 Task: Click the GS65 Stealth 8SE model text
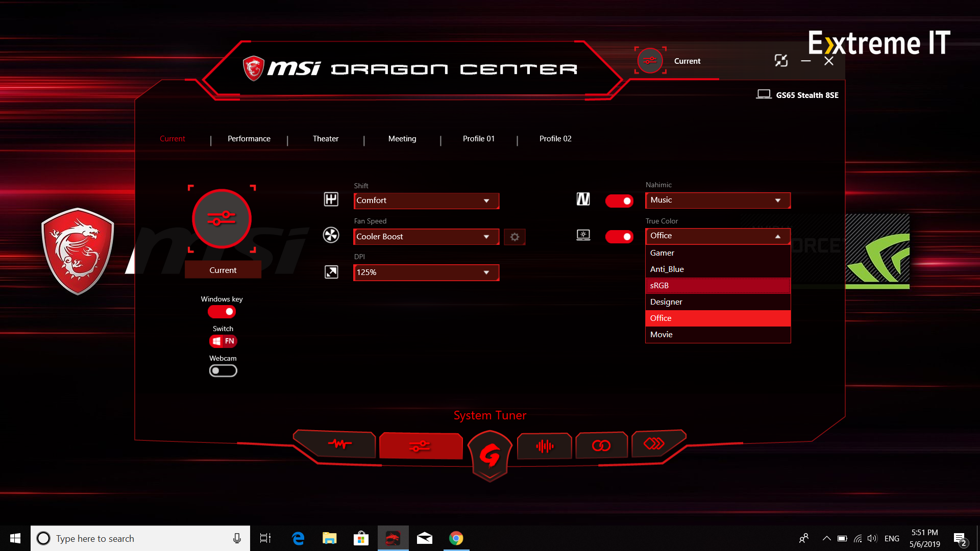tap(807, 95)
